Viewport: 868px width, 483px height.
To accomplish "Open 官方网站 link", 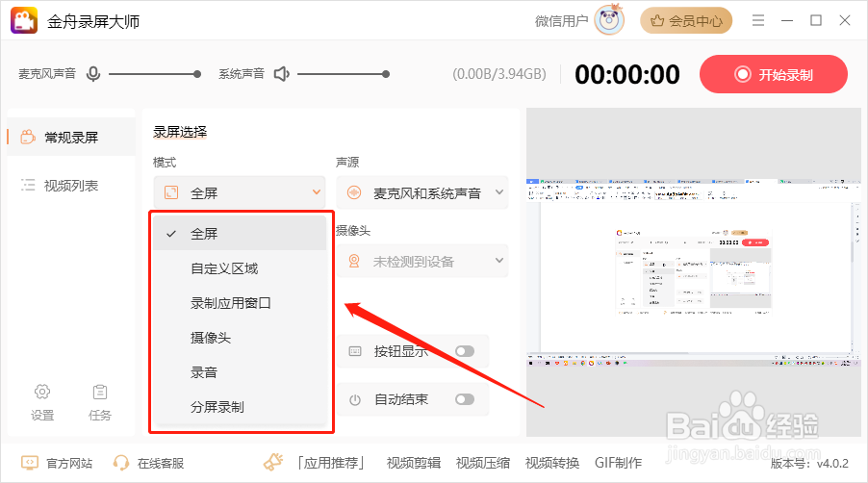I will pyautogui.click(x=69, y=463).
